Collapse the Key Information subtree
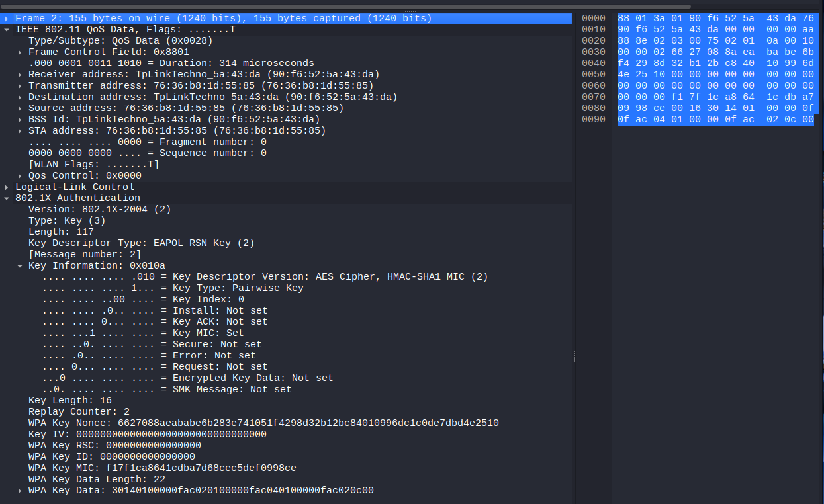Viewport: 824px width, 504px height. point(20,266)
